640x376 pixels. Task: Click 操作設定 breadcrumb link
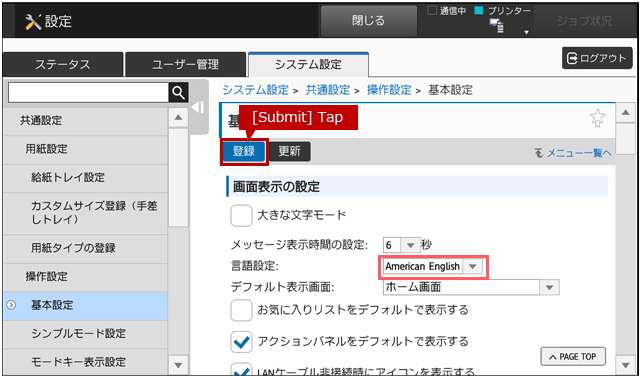coord(389,90)
